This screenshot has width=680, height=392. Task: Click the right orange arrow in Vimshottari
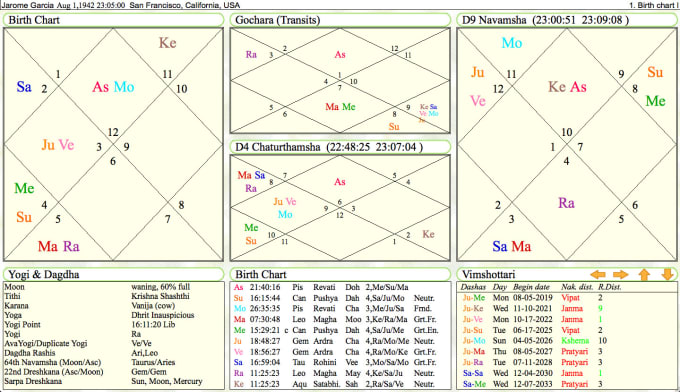[x=621, y=274]
